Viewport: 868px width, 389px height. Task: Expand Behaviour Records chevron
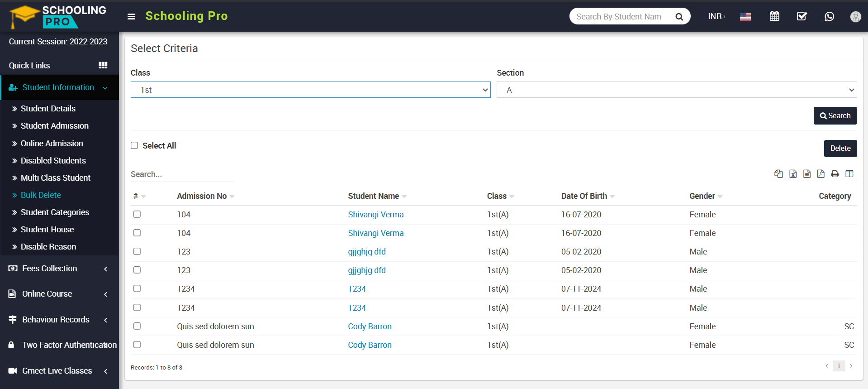pos(106,320)
